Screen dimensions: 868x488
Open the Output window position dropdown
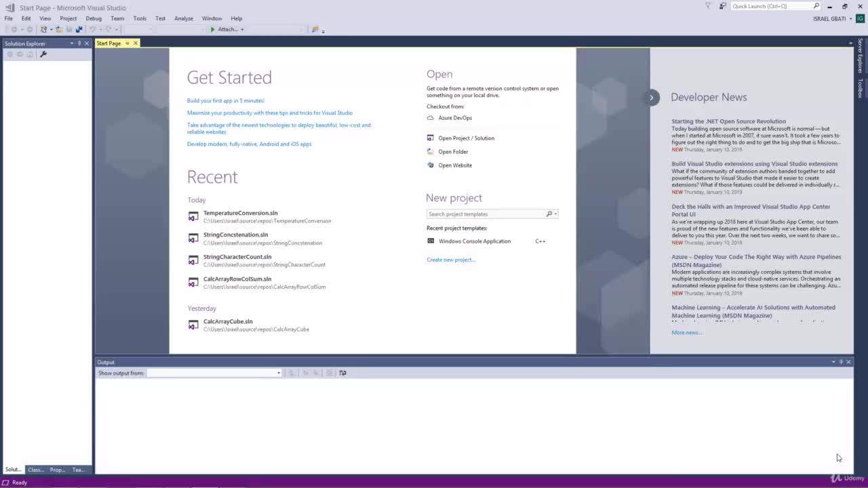tap(833, 362)
